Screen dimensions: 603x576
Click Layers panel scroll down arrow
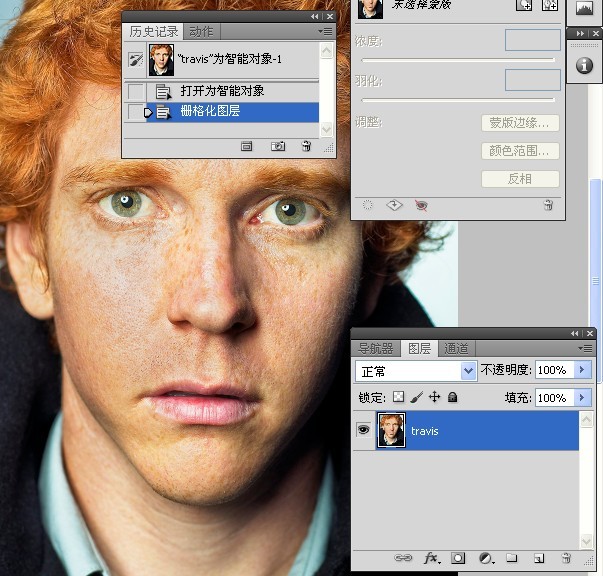586,541
